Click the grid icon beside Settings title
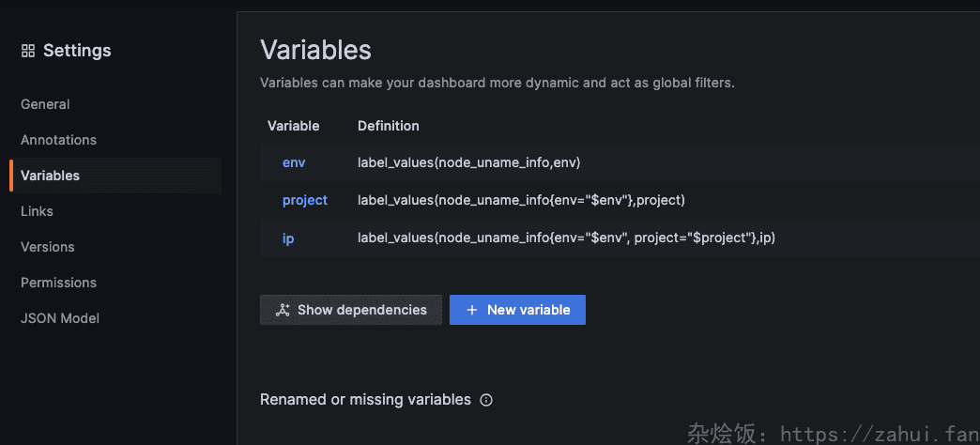 point(28,51)
